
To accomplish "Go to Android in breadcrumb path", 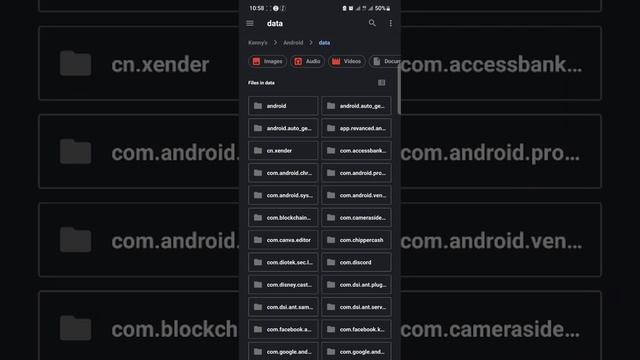I will pos(293,42).
